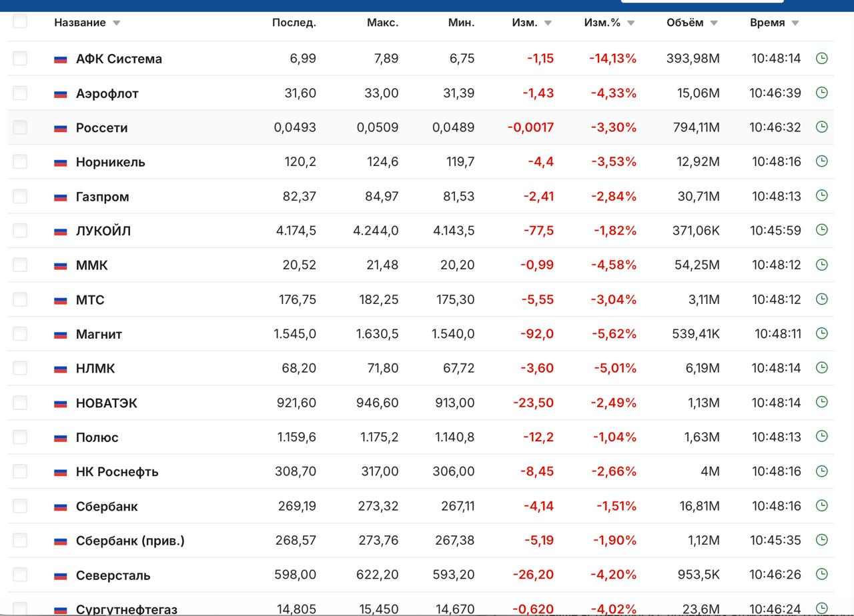Viewport: 854px width, 616px height.
Task: Click the clock icon in АФК Система row
Action: click(x=821, y=58)
